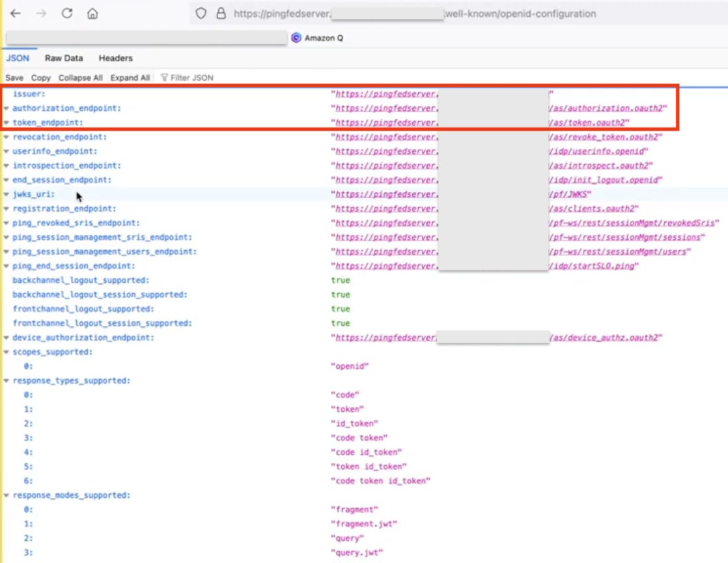The width and height of the screenshot is (728, 563).
Task: Open the /as/device_authz.oauth2 link
Action: pos(604,338)
